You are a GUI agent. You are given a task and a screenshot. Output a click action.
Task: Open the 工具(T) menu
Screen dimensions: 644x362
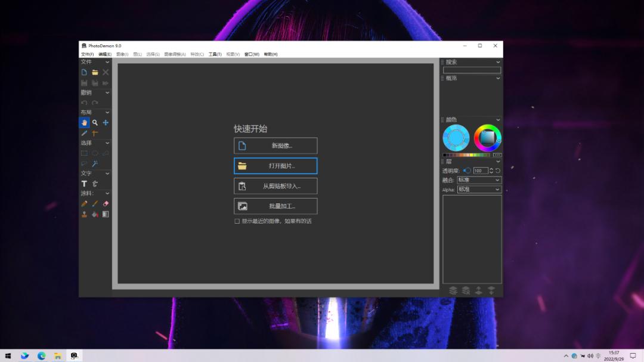click(x=215, y=54)
